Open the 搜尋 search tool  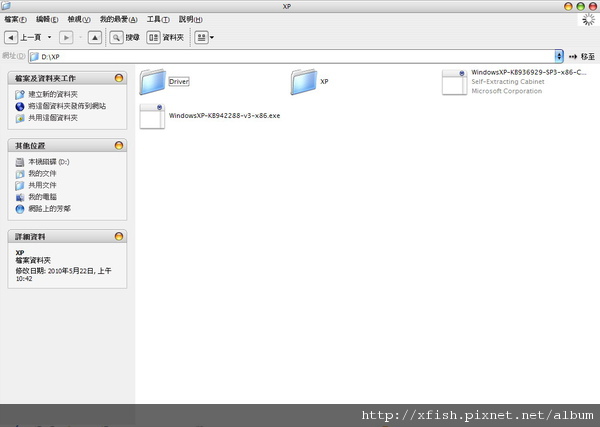pyautogui.click(x=124, y=37)
